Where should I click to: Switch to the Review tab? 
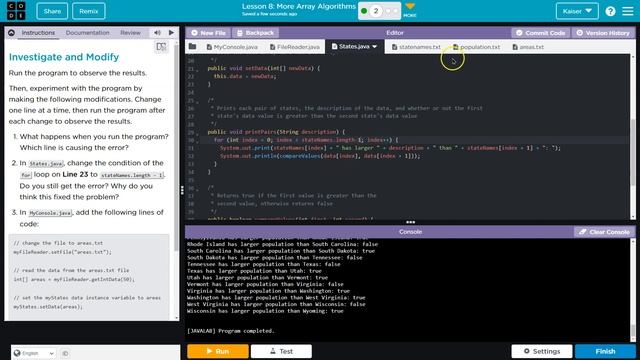click(130, 33)
